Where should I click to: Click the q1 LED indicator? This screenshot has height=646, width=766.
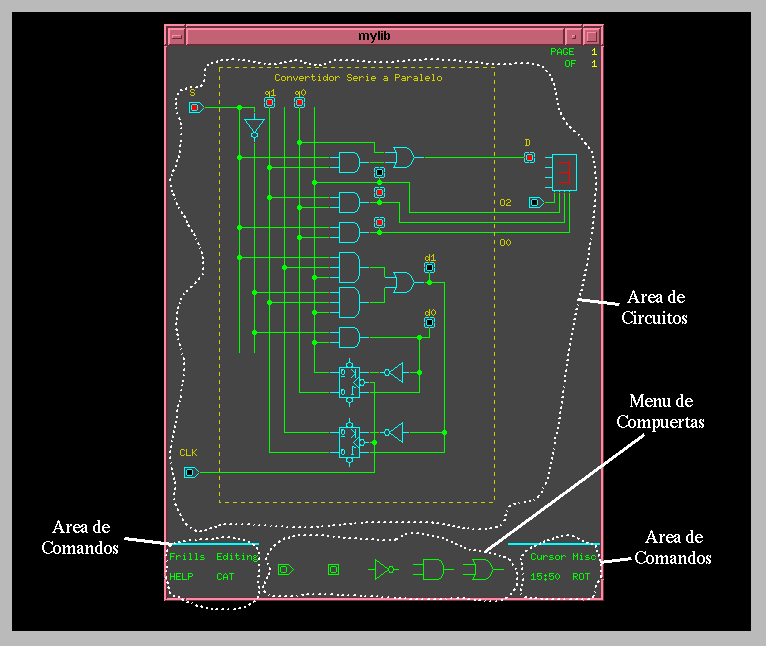pos(269,102)
